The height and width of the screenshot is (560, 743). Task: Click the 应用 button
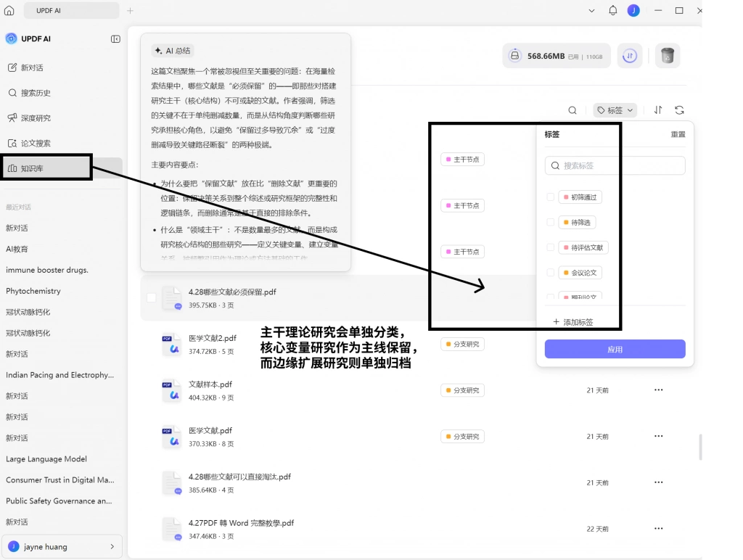coord(615,349)
